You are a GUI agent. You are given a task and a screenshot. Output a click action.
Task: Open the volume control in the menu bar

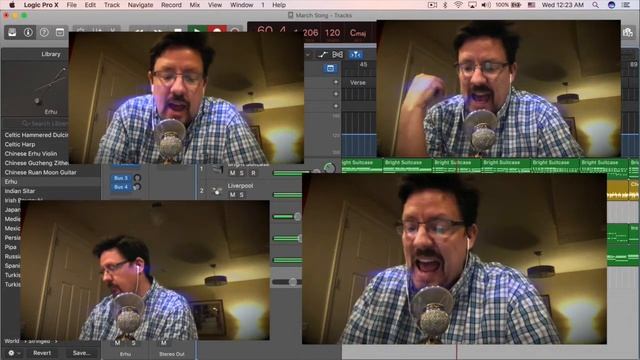(x=486, y=5)
